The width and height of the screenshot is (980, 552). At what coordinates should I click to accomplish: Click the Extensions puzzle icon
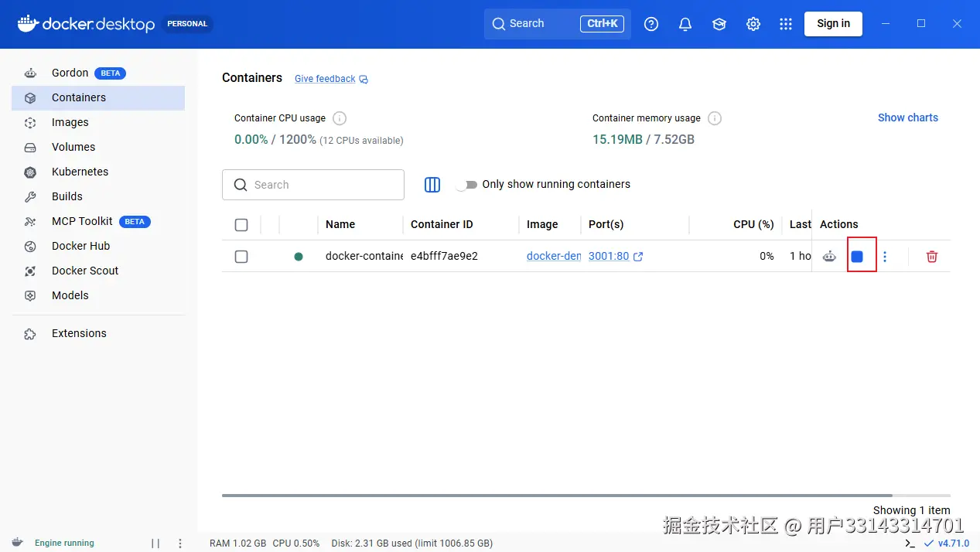coord(30,333)
